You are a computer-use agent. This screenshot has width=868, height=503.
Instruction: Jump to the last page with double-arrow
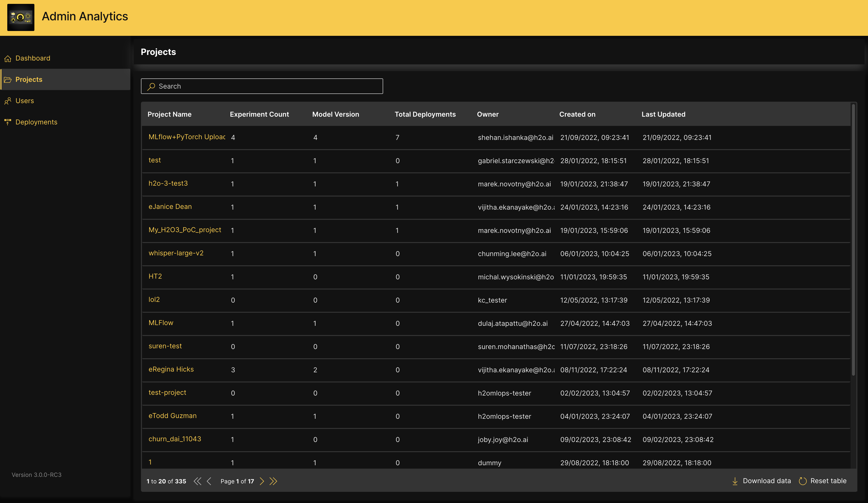[273, 481]
